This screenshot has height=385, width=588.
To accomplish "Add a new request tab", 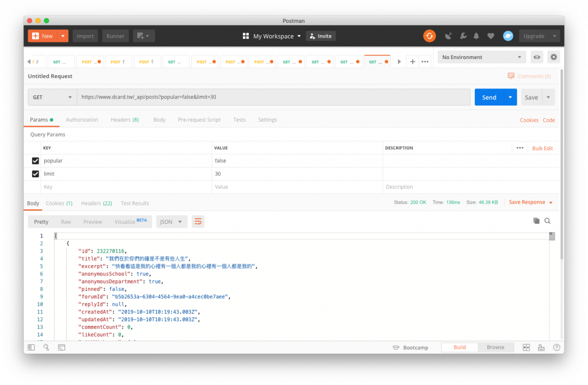I will click(412, 61).
